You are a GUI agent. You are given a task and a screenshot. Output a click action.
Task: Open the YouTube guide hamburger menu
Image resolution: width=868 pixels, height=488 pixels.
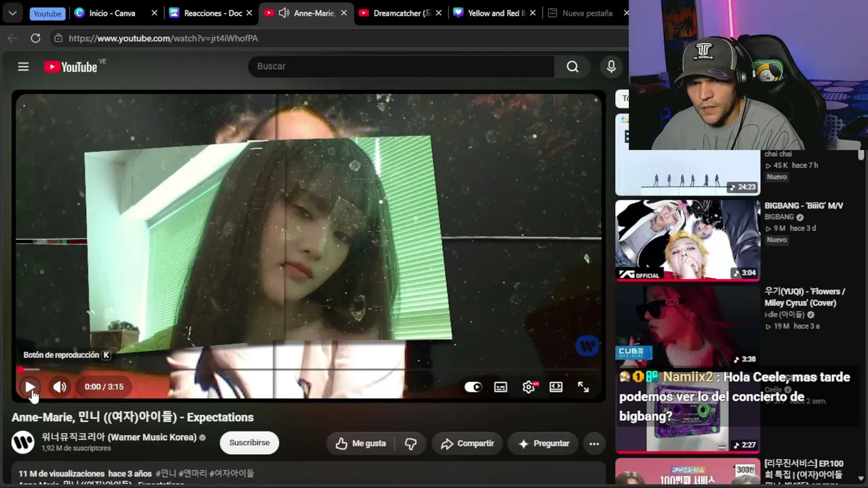point(23,66)
